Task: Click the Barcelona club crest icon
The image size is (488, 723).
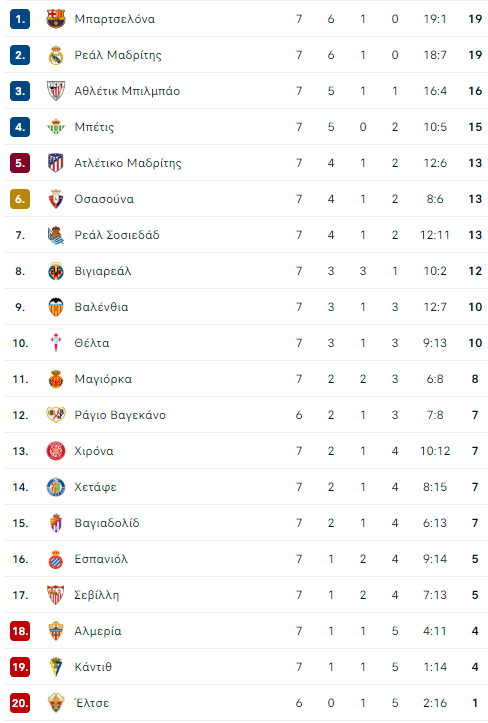Action: [x=56, y=19]
